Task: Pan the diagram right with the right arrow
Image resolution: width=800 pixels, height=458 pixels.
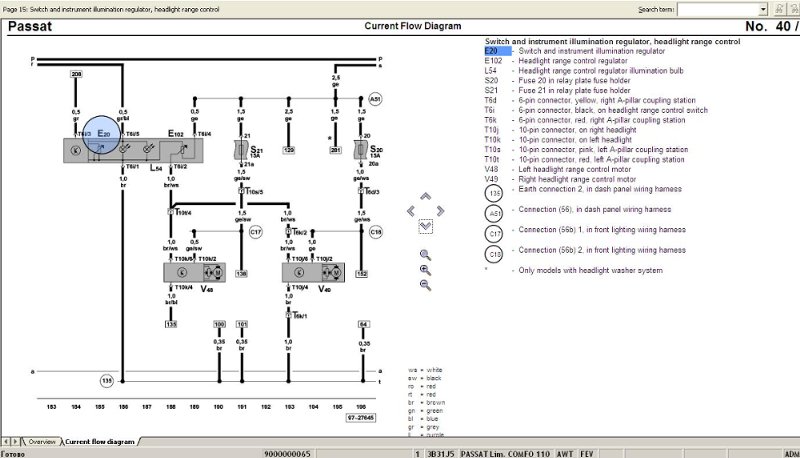Action: [440, 211]
